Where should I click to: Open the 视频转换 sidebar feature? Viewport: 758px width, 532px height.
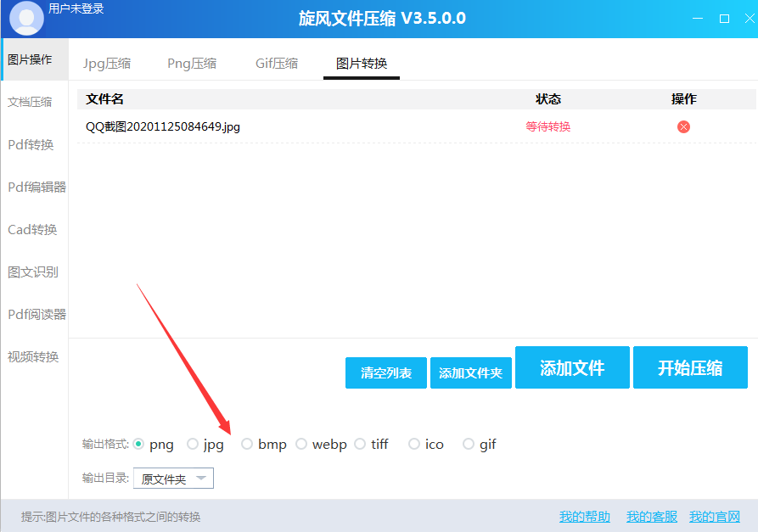tap(33, 356)
